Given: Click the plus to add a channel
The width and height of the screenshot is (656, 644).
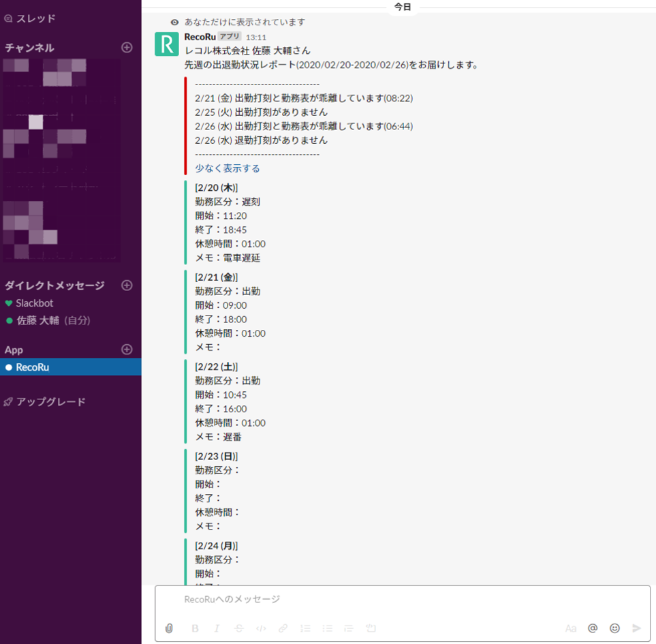Looking at the screenshot, I should (127, 47).
